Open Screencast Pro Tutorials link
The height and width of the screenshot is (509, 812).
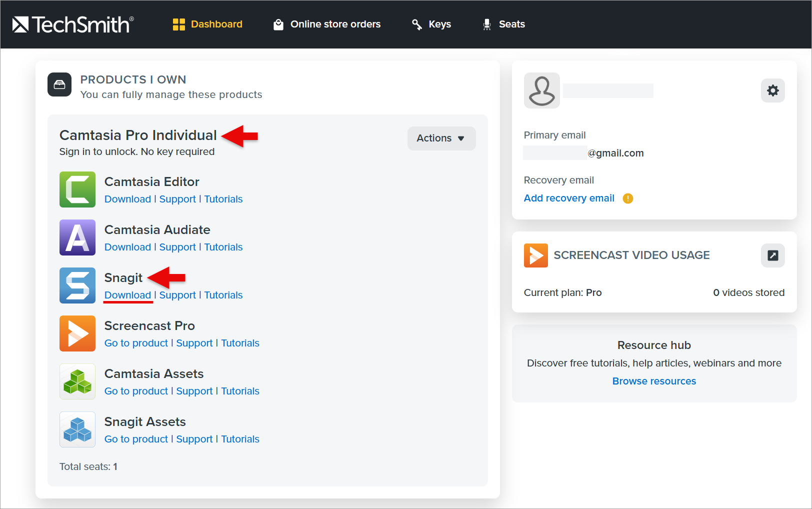click(x=240, y=343)
